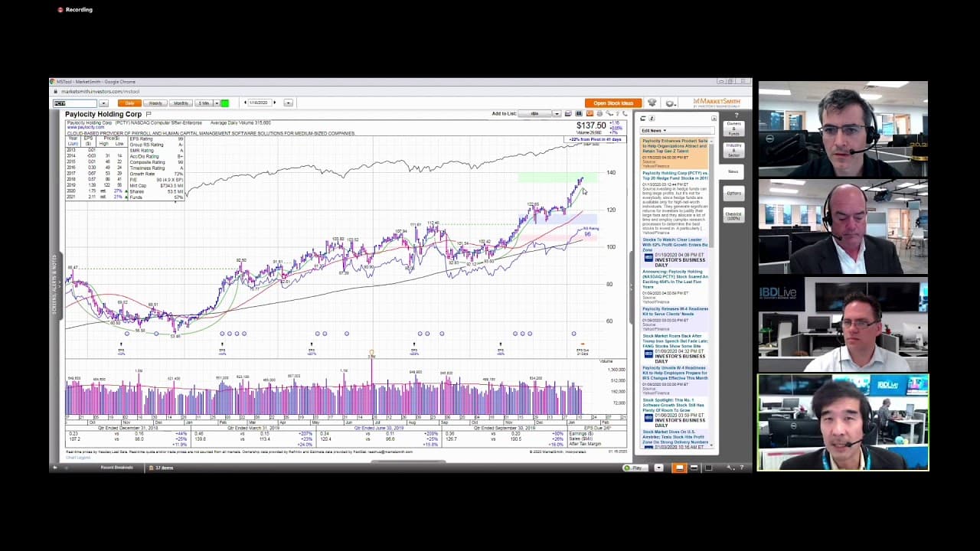
Task: Open help question mark above Owners & Funds
Action: (x=737, y=116)
